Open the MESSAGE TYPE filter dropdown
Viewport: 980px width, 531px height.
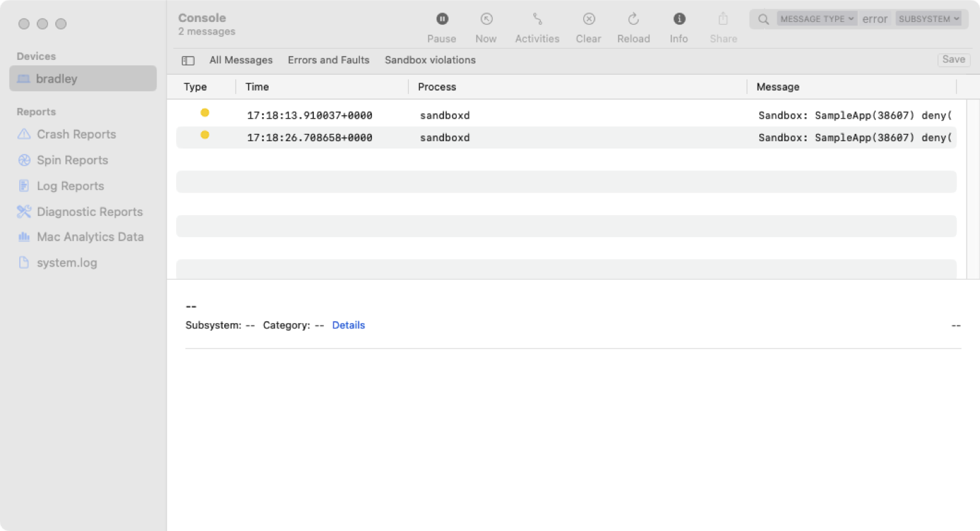(x=817, y=19)
